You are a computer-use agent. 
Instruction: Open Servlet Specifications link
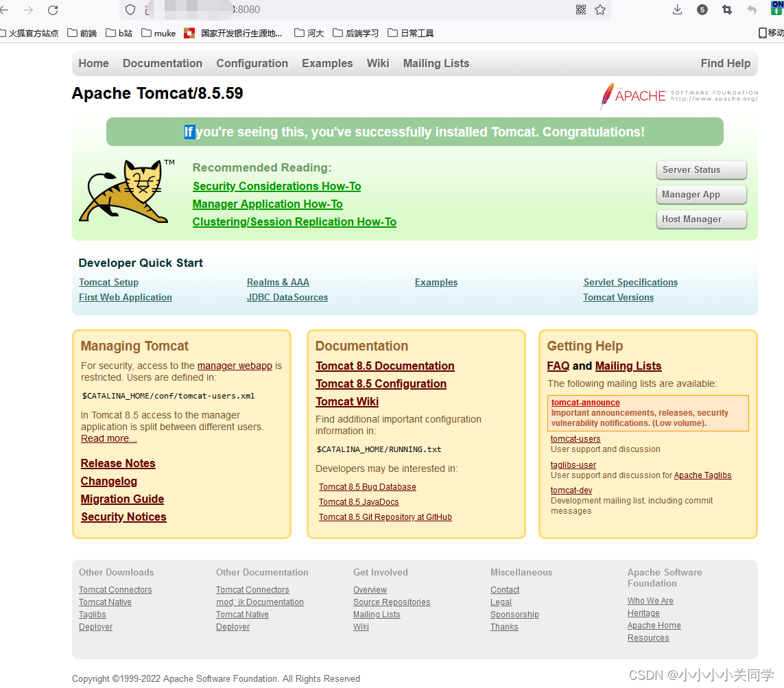630,282
